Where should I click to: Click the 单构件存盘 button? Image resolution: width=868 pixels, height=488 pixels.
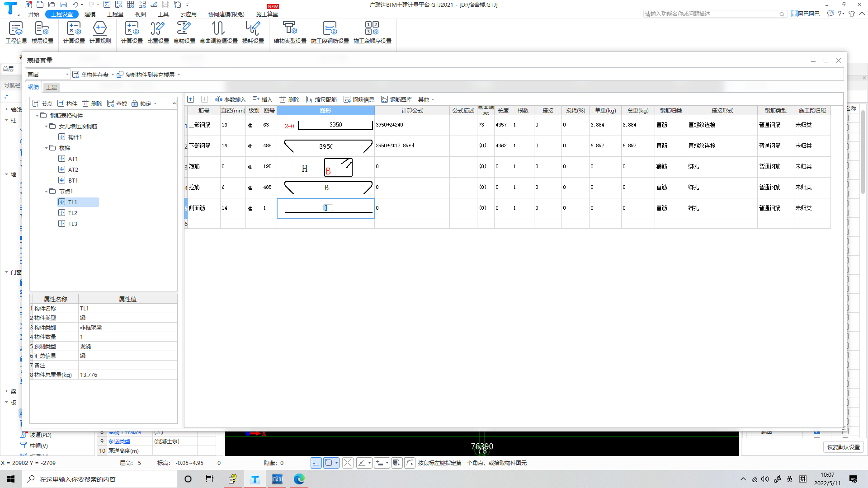pos(91,75)
